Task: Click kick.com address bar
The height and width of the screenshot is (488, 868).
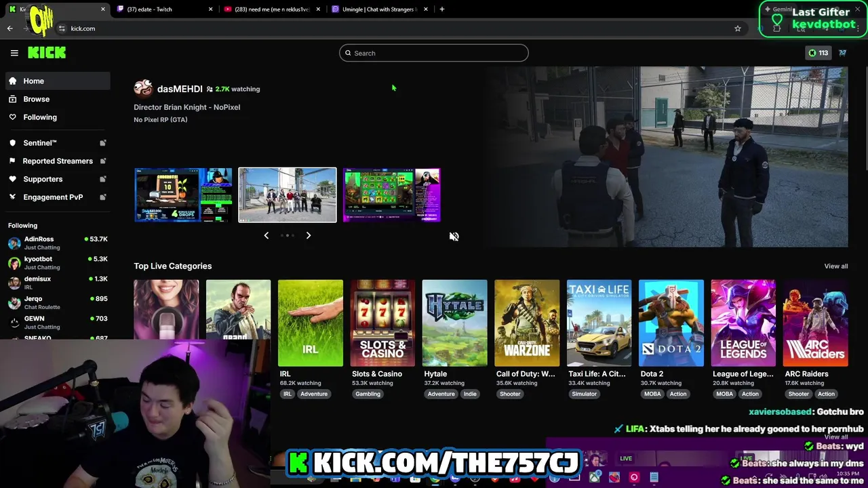Action: 400,28
